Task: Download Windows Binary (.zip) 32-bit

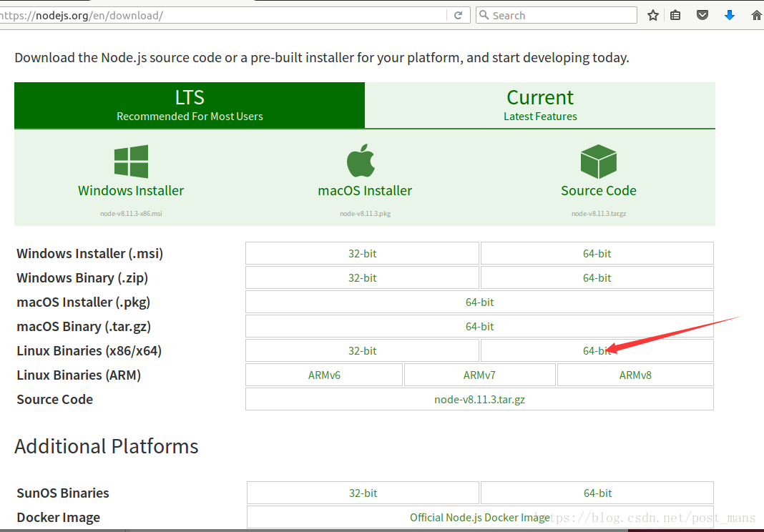Action: [362, 277]
